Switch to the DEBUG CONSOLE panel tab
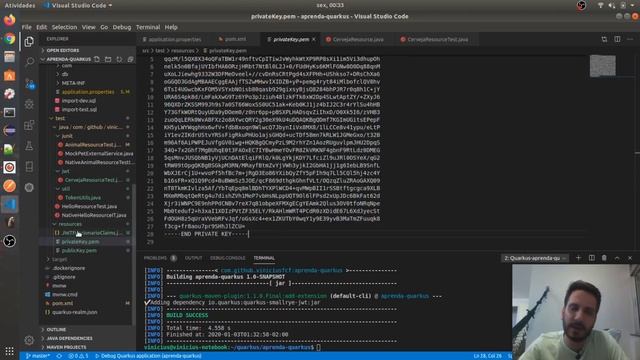The width and height of the screenshot is (640, 360). coord(228,258)
